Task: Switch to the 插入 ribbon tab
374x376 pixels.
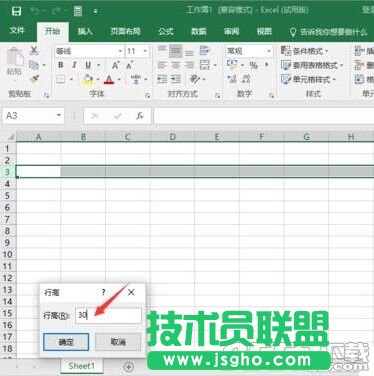Action: [85, 31]
